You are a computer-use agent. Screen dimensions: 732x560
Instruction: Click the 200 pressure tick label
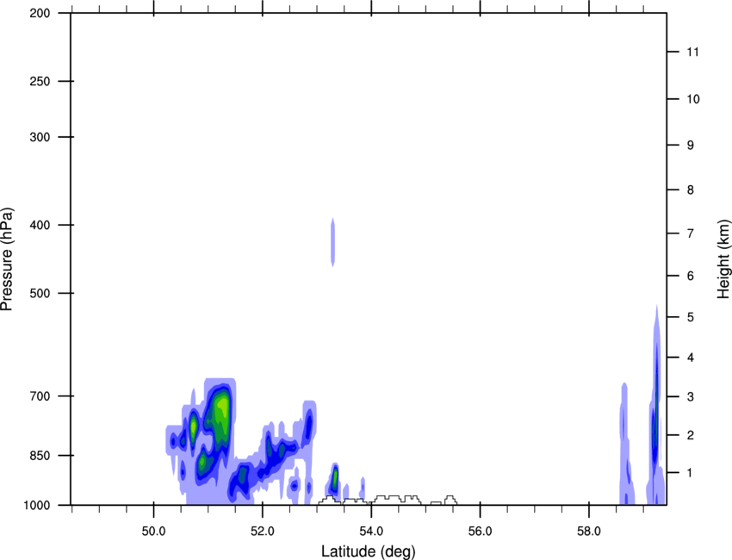(38, 14)
